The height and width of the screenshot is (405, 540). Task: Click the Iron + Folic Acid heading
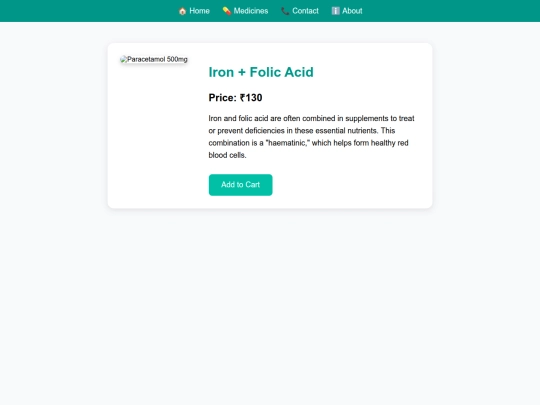[261, 72]
